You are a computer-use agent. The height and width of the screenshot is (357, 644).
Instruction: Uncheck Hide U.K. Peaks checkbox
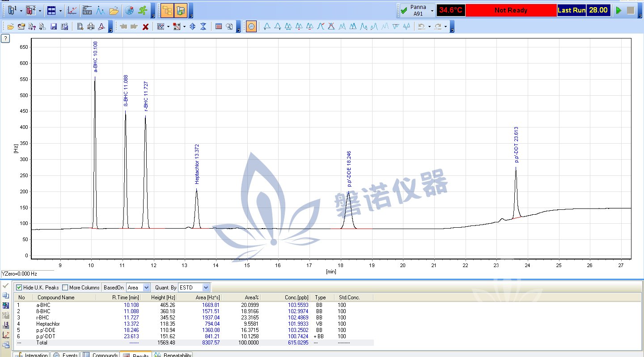tap(19, 288)
